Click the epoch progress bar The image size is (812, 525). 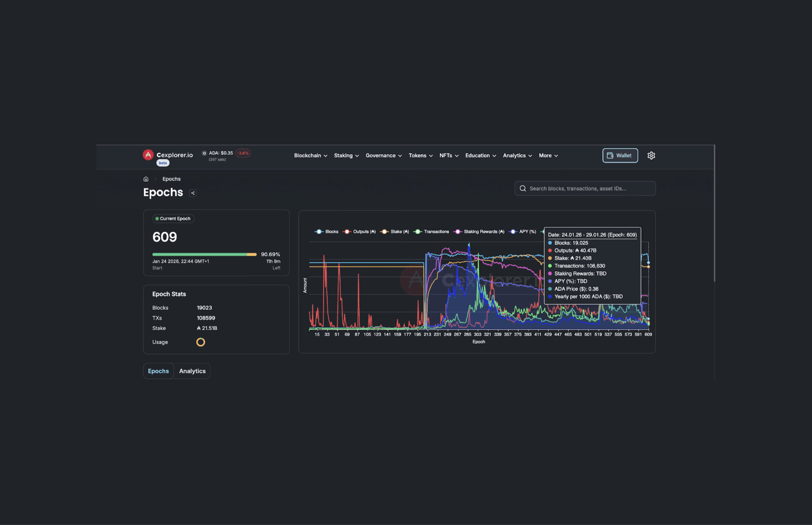pos(204,255)
